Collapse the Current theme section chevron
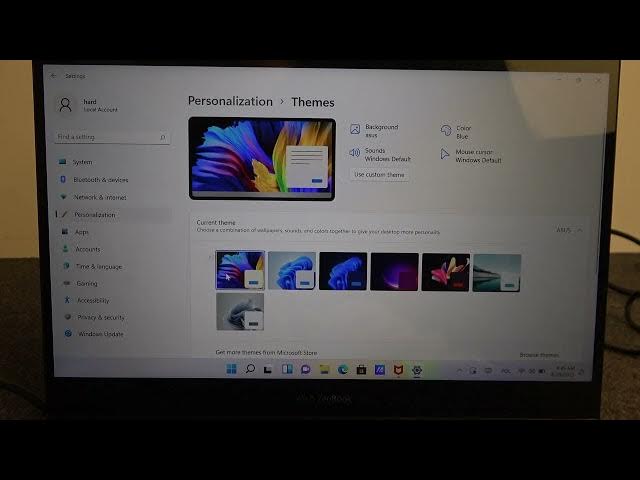The height and width of the screenshot is (480, 640). click(x=580, y=230)
